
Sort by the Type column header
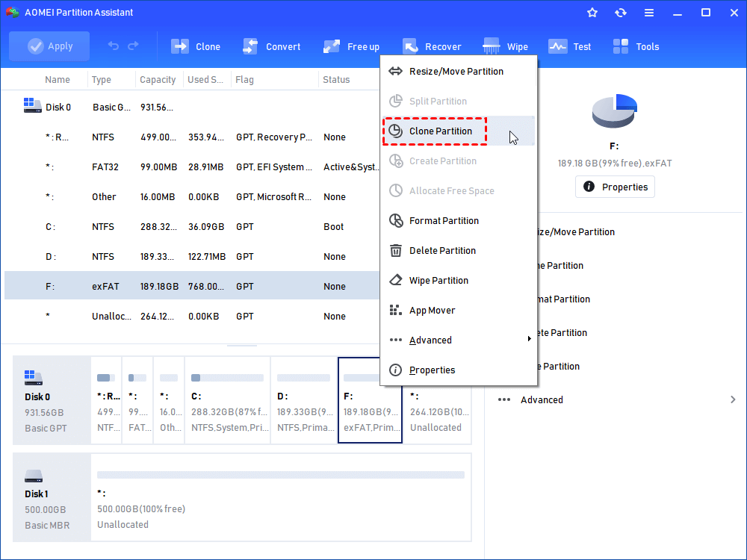click(x=102, y=80)
